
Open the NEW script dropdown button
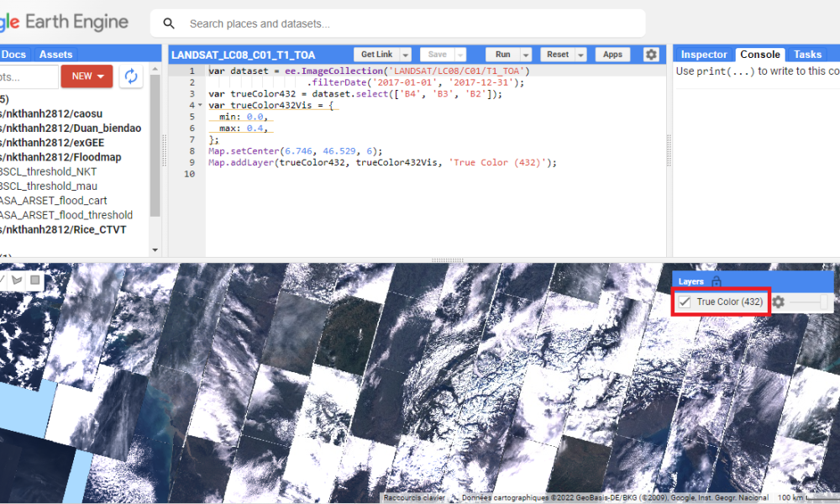87,76
